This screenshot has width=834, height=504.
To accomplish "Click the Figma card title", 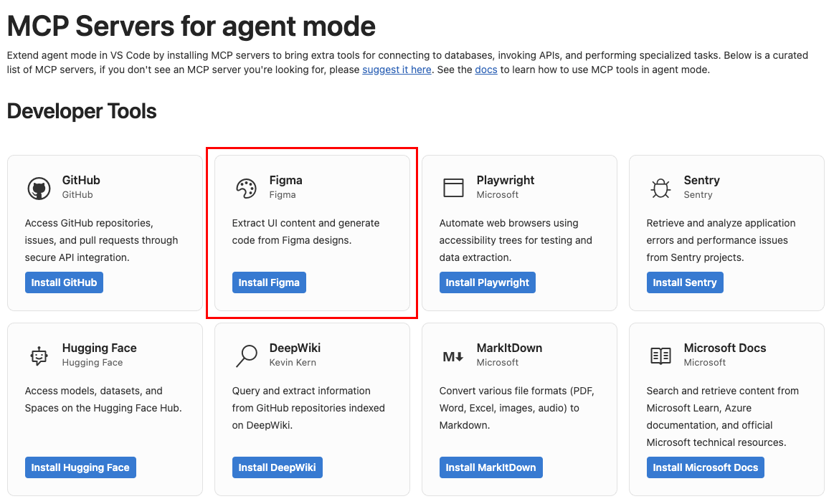I will coord(285,180).
